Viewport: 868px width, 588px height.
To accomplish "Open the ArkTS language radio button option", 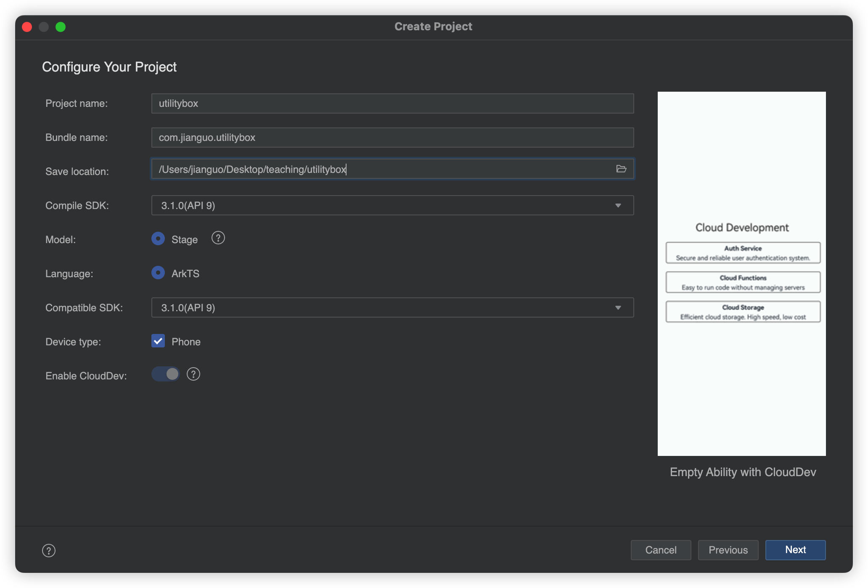I will [158, 273].
